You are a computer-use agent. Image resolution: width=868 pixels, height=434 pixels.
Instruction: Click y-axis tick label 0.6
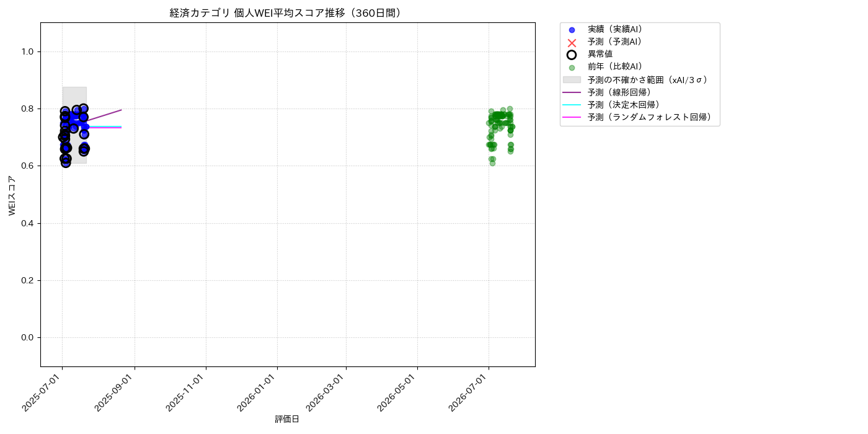coord(28,166)
